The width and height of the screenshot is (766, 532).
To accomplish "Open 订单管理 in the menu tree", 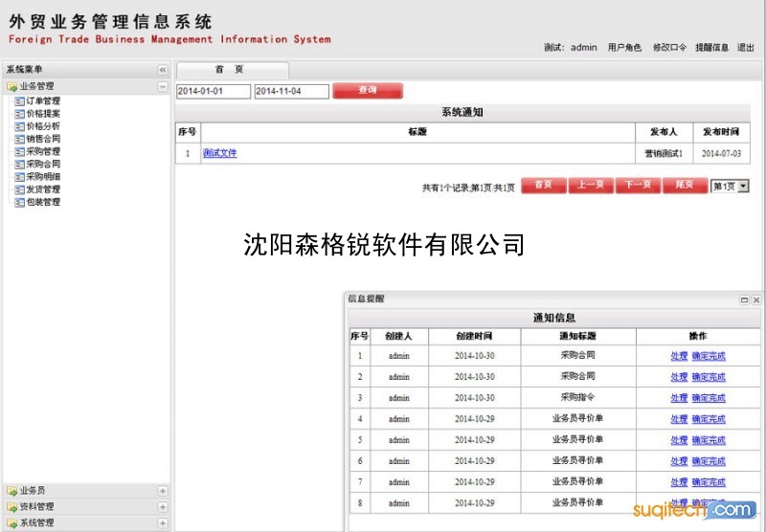I will click(x=43, y=101).
